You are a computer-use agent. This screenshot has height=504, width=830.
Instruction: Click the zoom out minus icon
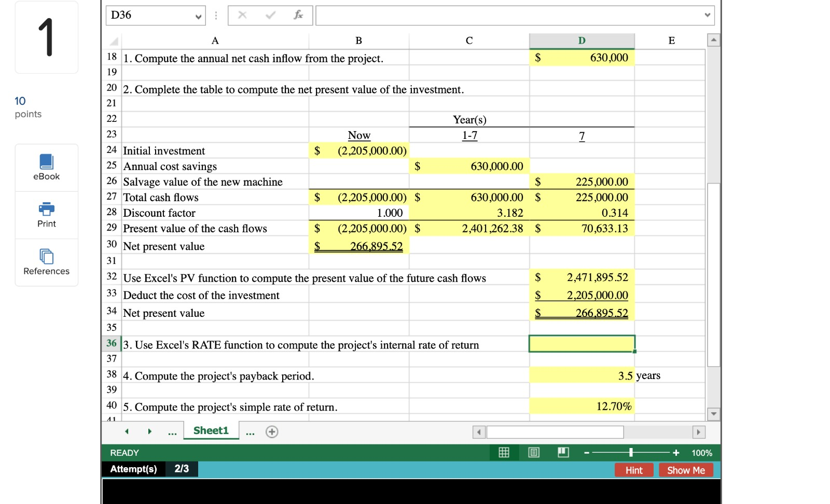587,453
